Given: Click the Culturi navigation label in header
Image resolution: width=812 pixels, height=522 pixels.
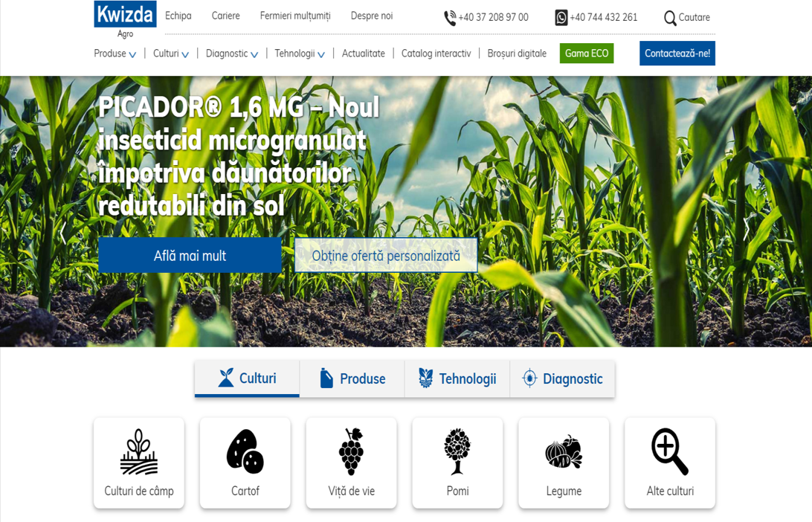Looking at the screenshot, I should pos(166,54).
